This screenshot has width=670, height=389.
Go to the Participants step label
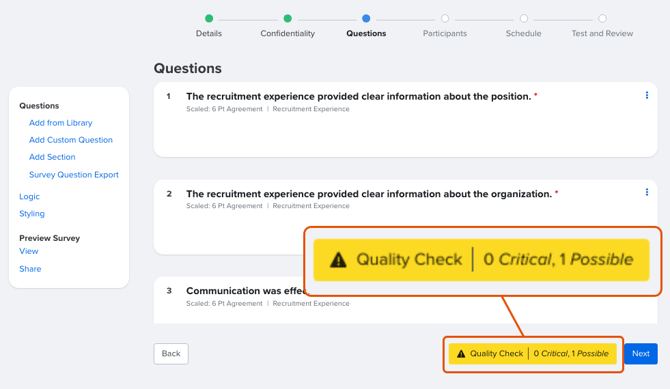click(x=445, y=33)
